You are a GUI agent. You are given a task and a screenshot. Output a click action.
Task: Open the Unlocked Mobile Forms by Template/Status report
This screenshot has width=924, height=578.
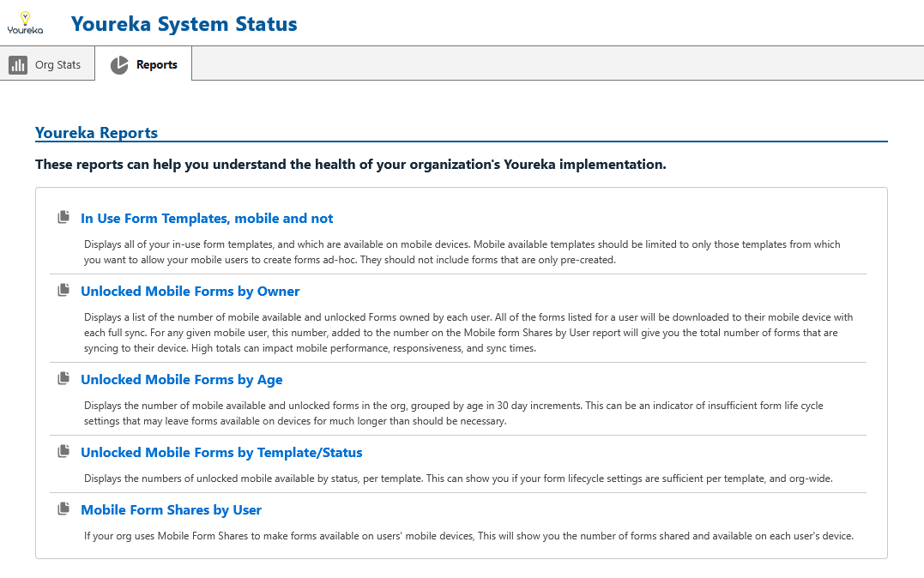point(221,453)
